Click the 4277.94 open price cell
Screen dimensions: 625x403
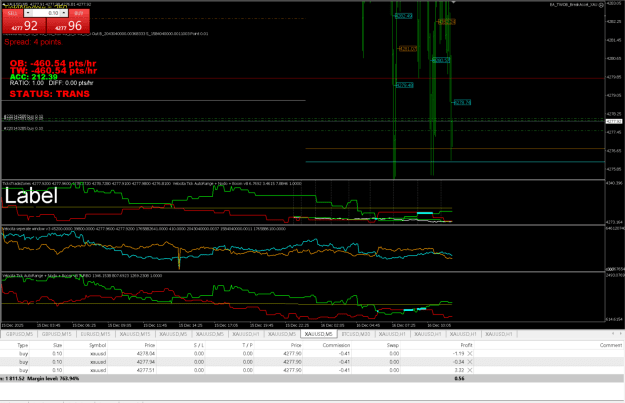[x=146, y=362]
